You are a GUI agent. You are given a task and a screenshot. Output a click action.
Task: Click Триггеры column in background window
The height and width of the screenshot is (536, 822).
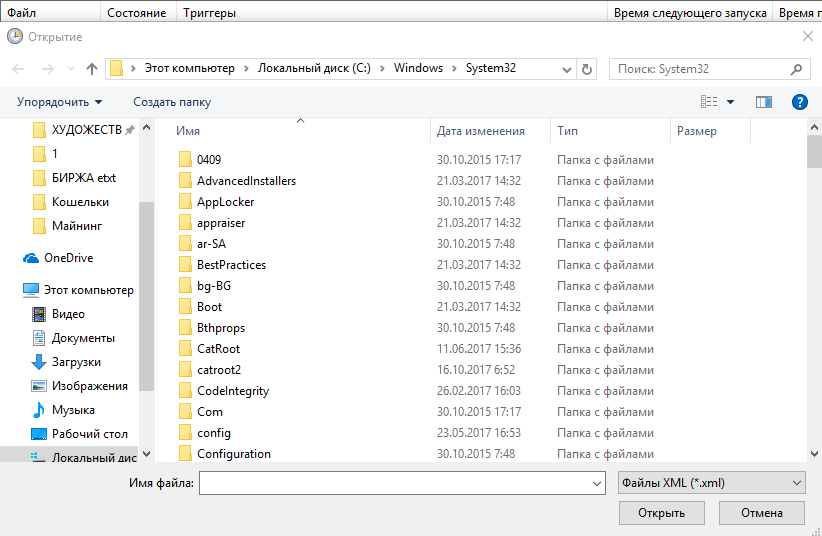[209, 13]
